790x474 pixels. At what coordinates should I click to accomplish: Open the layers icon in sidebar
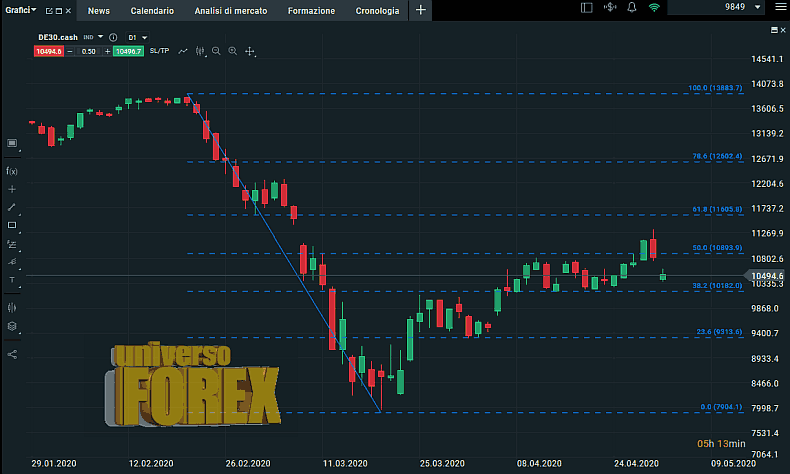coord(12,325)
